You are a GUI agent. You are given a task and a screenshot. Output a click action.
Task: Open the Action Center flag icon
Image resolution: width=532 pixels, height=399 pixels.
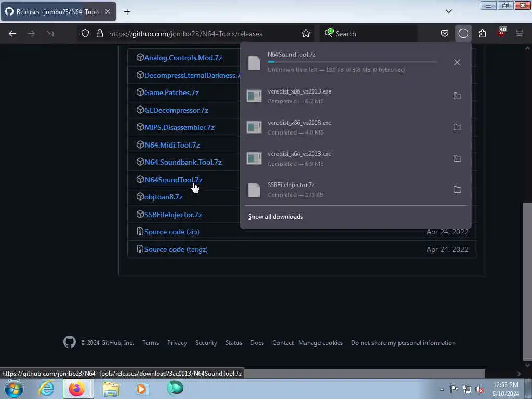coord(454,389)
